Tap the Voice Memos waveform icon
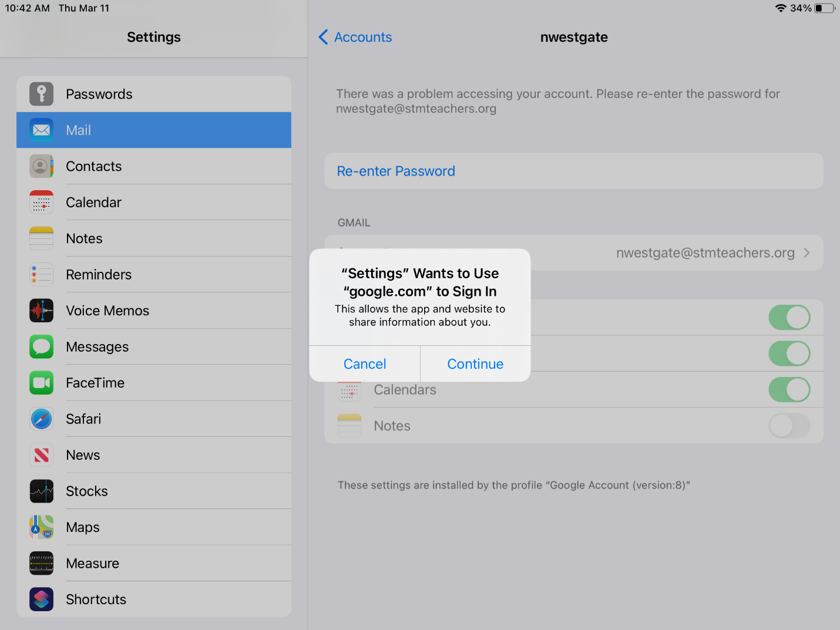 click(41, 311)
